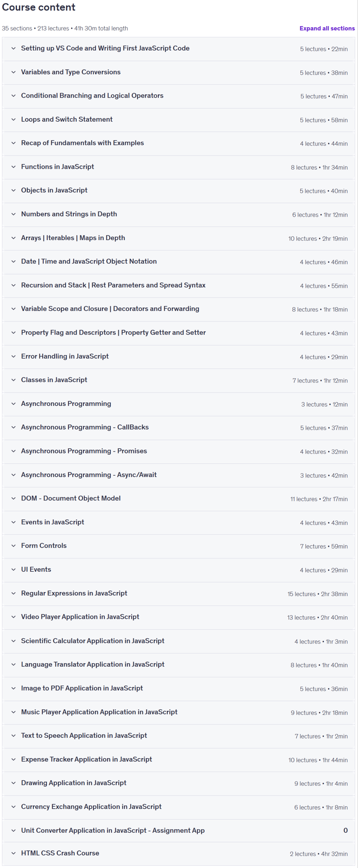Open Asynchronous Programming - Promises section title

pos(84,451)
